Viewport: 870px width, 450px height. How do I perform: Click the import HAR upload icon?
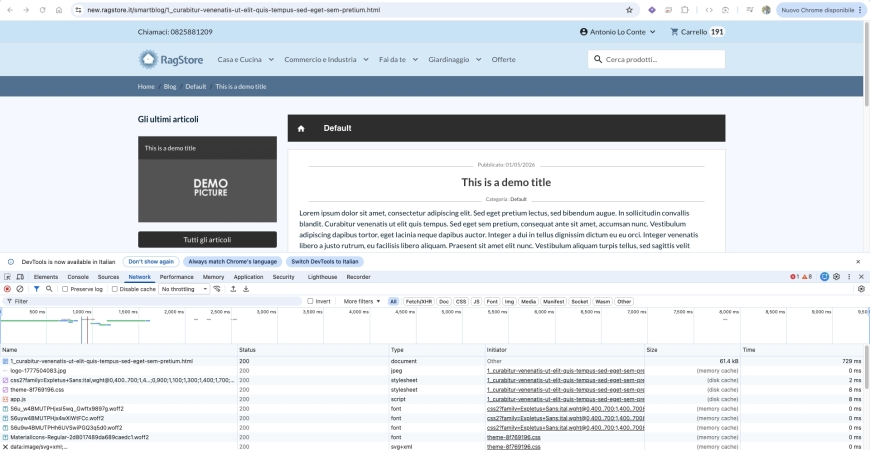(233, 289)
